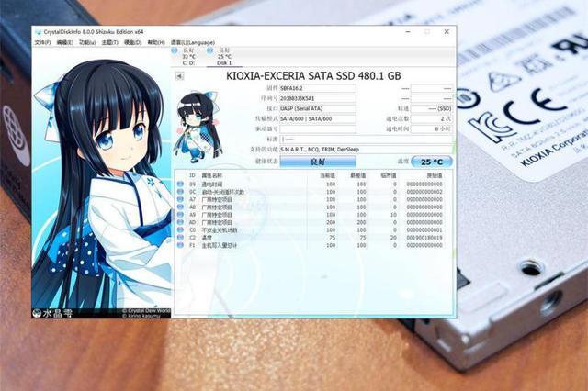588x391 pixels.
Task: Open the 功能(u) menu
Action: pyautogui.click(x=87, y=42)
